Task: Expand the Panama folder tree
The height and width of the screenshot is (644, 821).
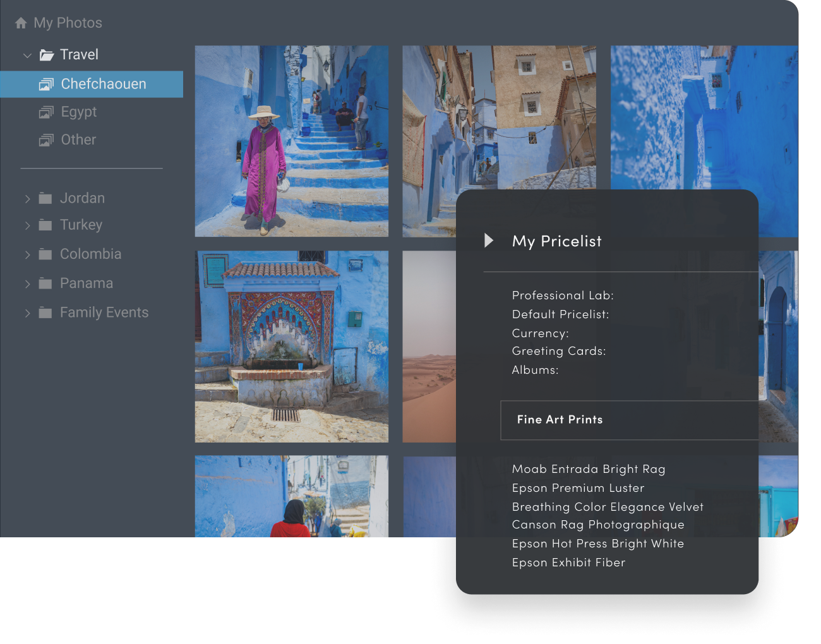Action: pyautogui.click(x=27, y=283)
